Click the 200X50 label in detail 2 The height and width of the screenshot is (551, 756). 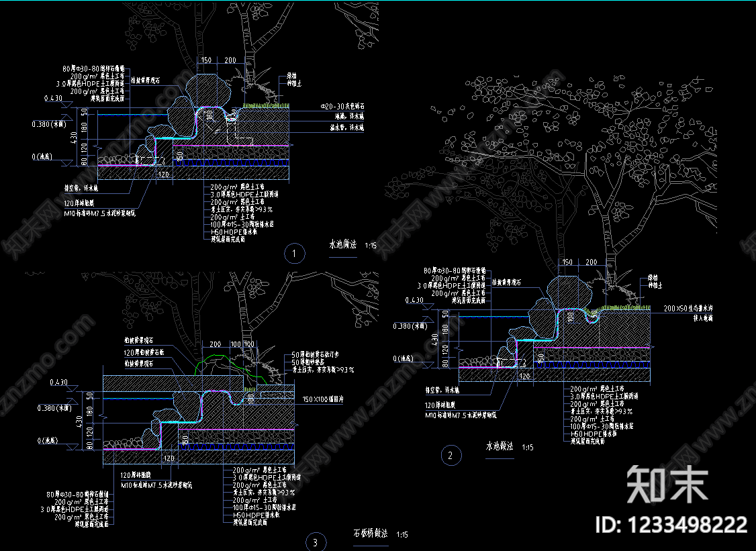click(688, 308)
